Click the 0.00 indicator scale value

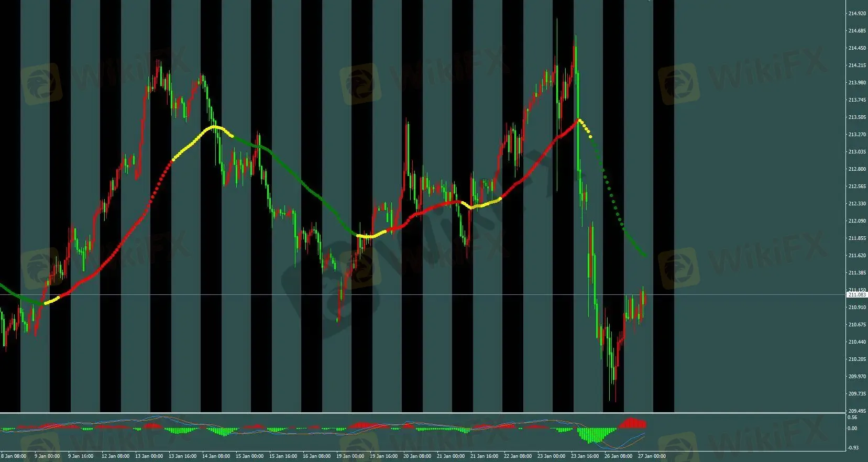[853, 428]
